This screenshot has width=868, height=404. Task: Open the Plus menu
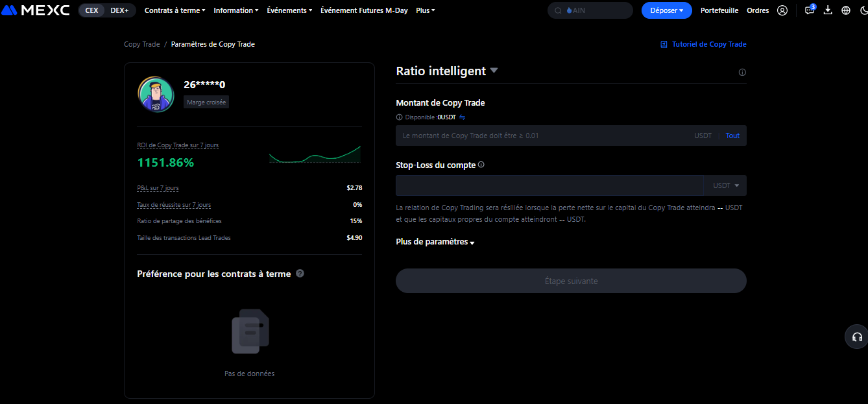(x=426, y=10)
